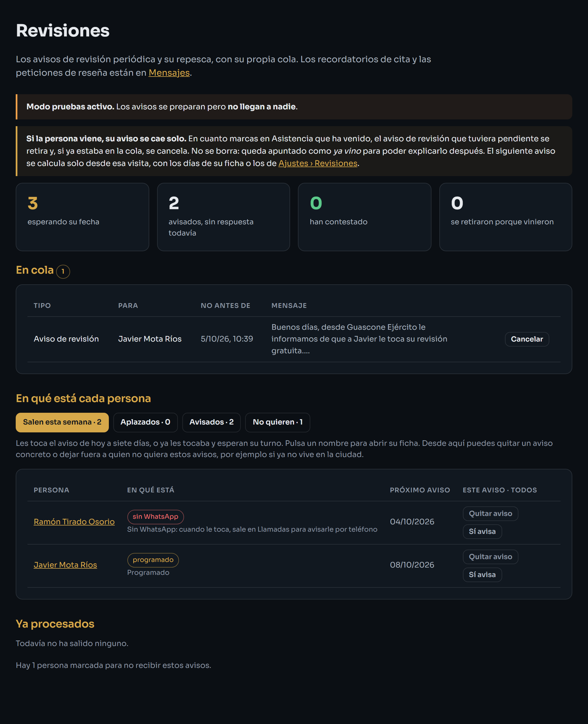The height and width of the screenshot is (724, 588).
Task: Open the Ajustes › Revisiones link
Action: point(318,163)
